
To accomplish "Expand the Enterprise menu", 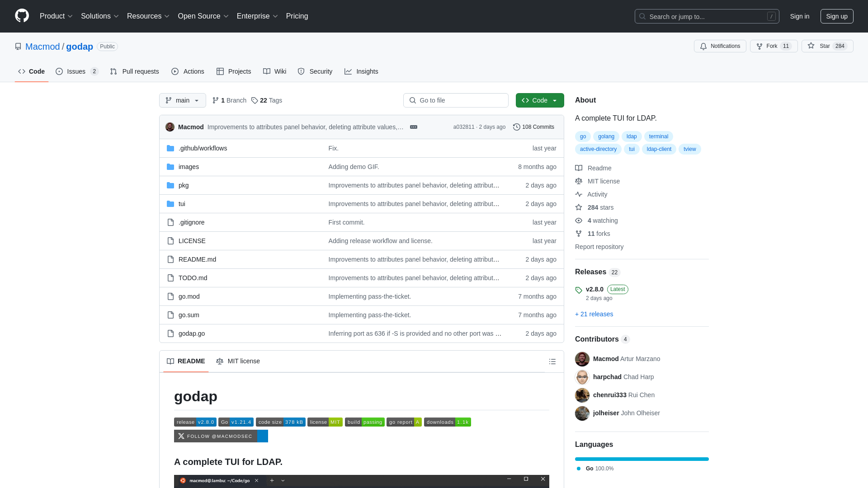I will pos(257,16).
